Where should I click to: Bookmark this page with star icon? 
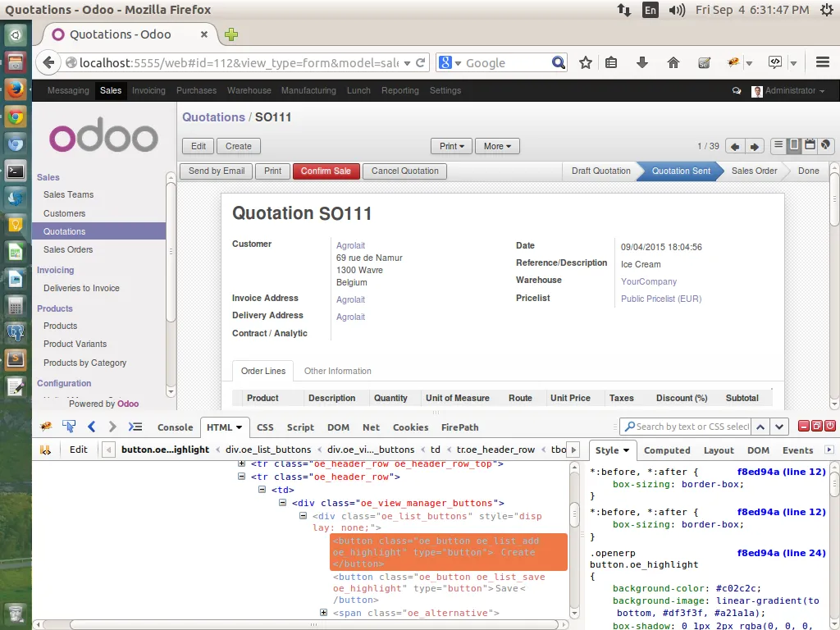point(585,62)
